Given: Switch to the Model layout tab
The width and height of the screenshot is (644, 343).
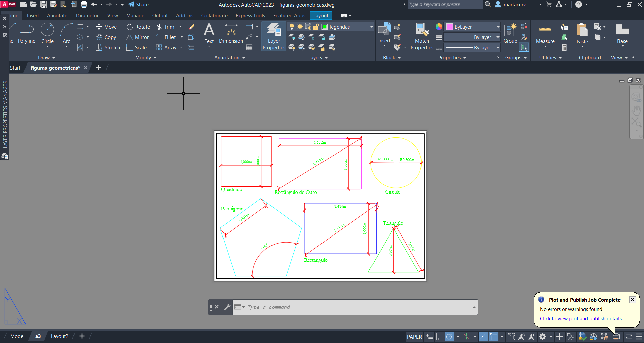Looking at the screenshot, I should 17,336.
